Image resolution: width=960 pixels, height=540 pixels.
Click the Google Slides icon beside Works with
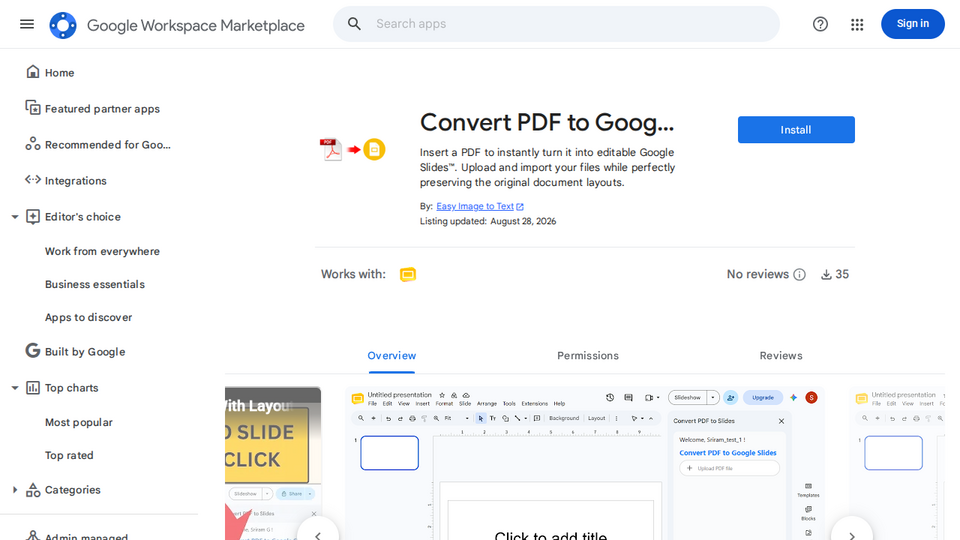coord(408,274)
